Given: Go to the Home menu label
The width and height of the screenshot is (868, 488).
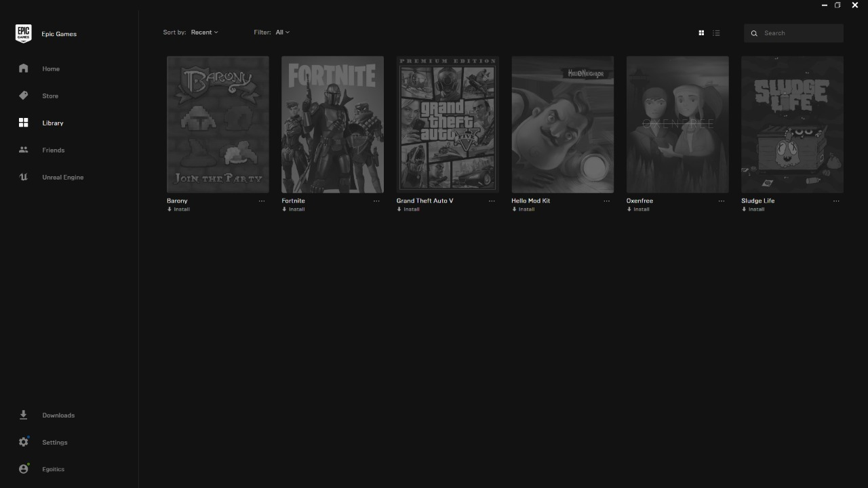Looking at the screenshot, I should [51, 68].
